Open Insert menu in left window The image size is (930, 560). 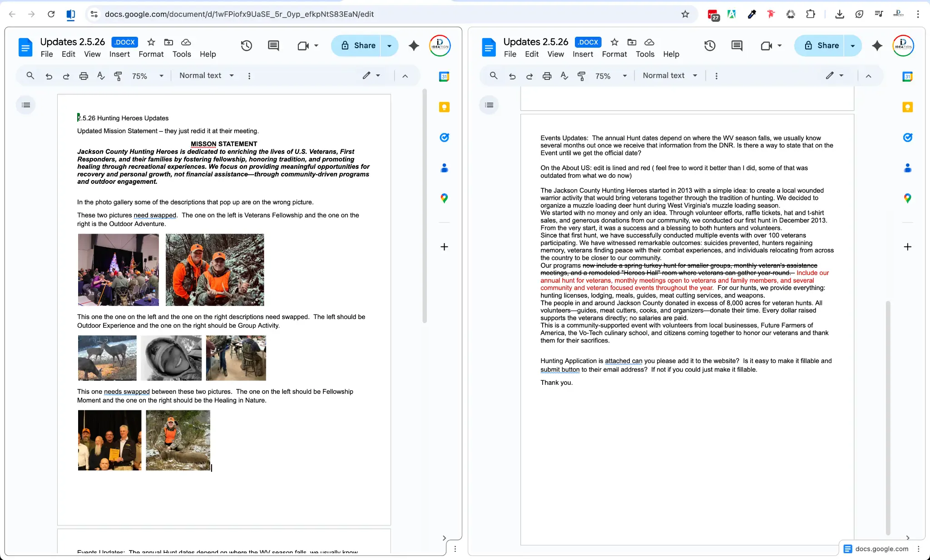[x=119, y=54]
